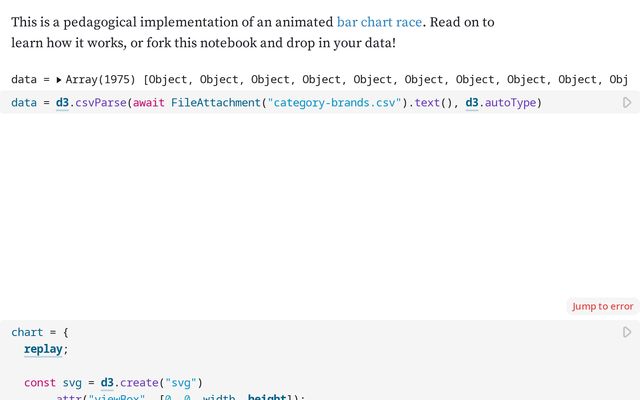Open the bar chart race link
The image size is (640, 400).
click(x=379, y=22)
